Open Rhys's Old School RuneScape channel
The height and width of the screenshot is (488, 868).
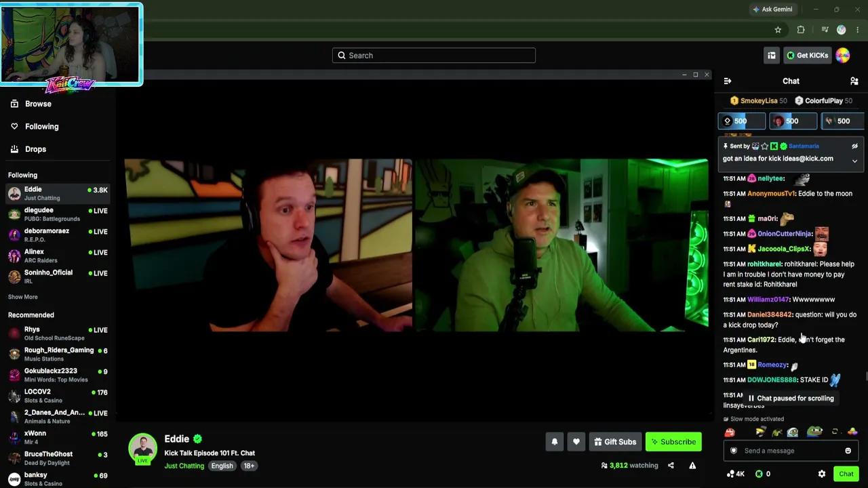[58, 333]
